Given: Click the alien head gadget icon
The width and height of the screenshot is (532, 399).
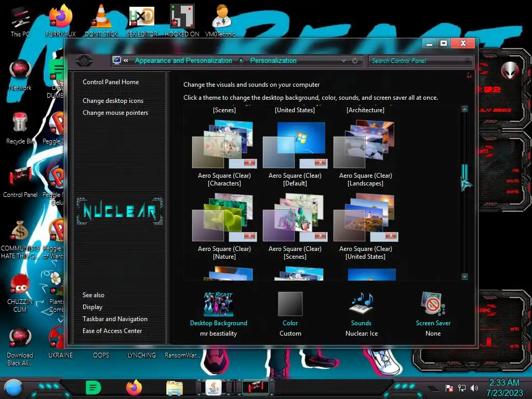Looking at the screenshot, I should 509,71.
